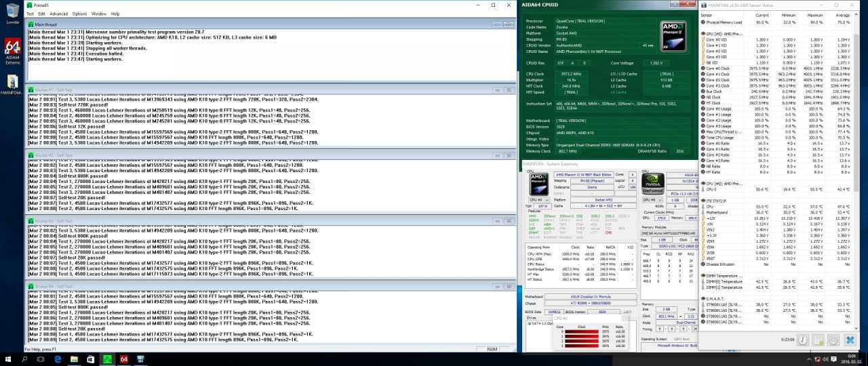Open HWiNFO sensor settings gear icon
Image resolution: width=868 pixels, height=366 pixels.
(x=833, y=340)
